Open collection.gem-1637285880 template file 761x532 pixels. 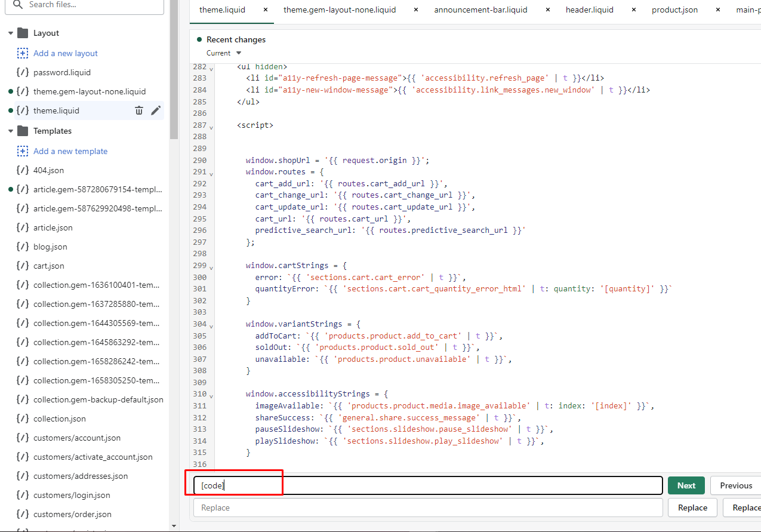point(97,304)
